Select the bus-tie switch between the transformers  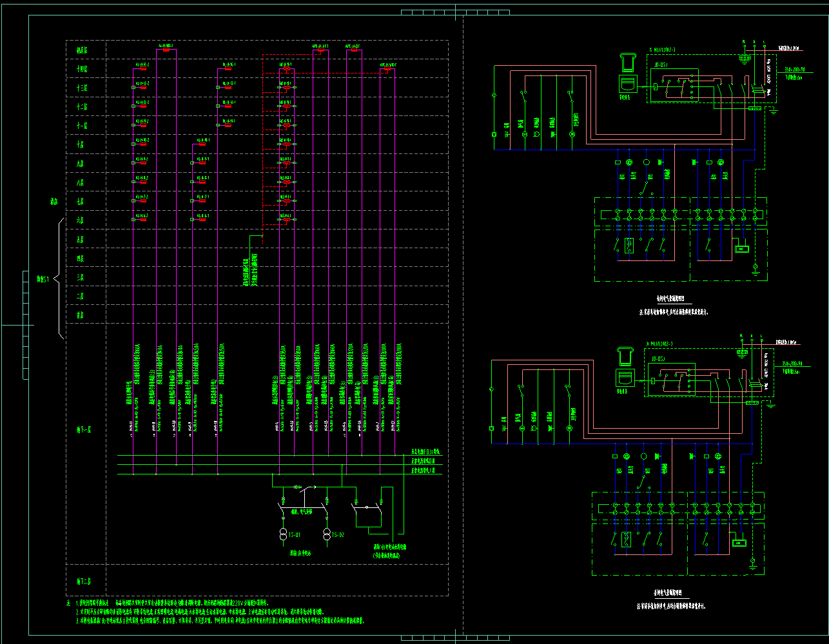[x=306, y=488]
